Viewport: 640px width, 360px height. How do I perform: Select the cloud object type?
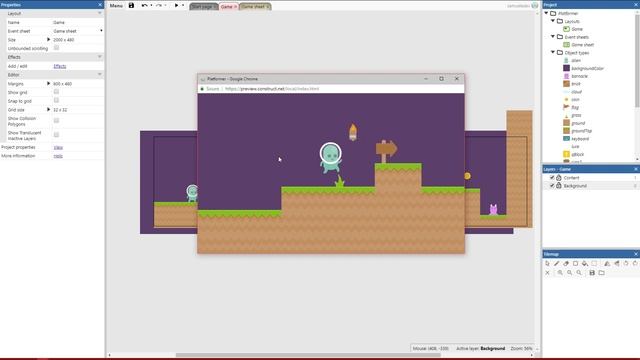(x=576, y=92)
